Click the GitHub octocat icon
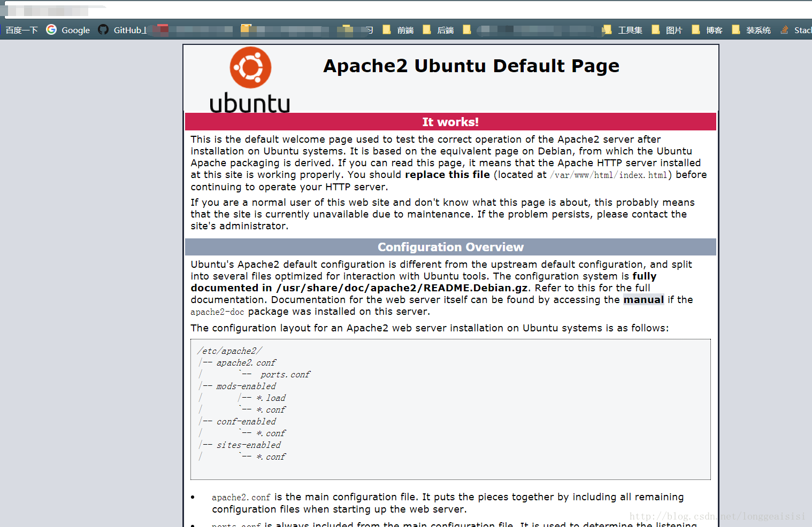 (103, 30)
